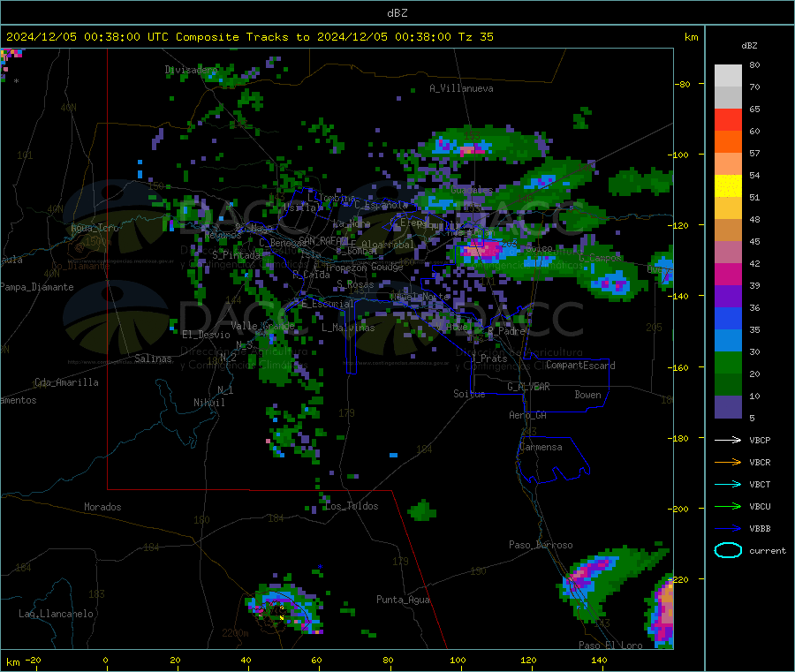The width and height of the screenshot is (795, 672).
Task: Click the 'km' label at top right
Action: 691,37
